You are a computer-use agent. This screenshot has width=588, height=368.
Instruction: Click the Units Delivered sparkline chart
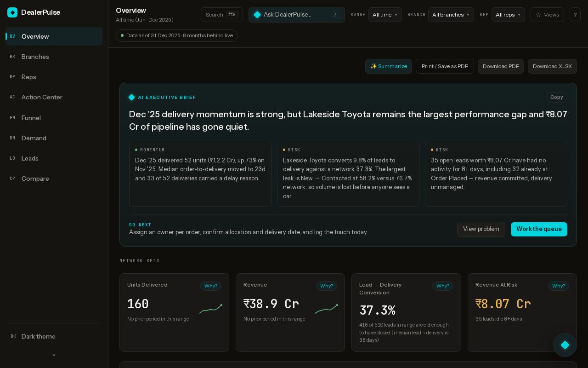click(211, 309)
